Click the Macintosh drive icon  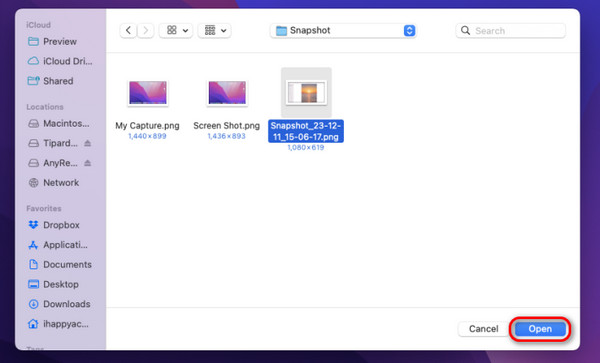pos(34,124)
